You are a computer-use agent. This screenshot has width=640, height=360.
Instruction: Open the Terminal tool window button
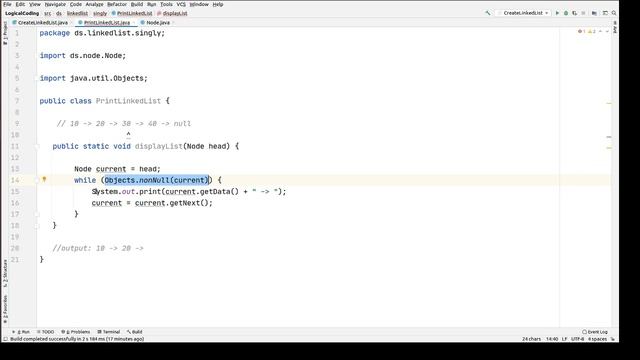pos(109,332)
